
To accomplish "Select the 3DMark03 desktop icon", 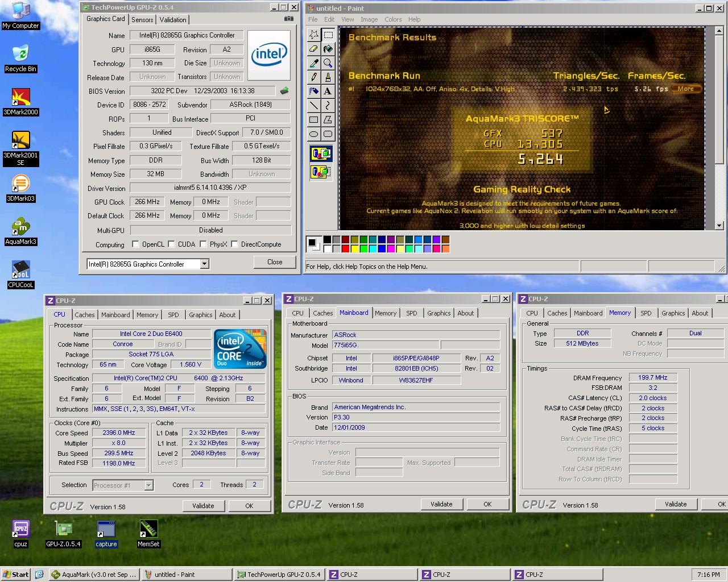I will (20, 189).
